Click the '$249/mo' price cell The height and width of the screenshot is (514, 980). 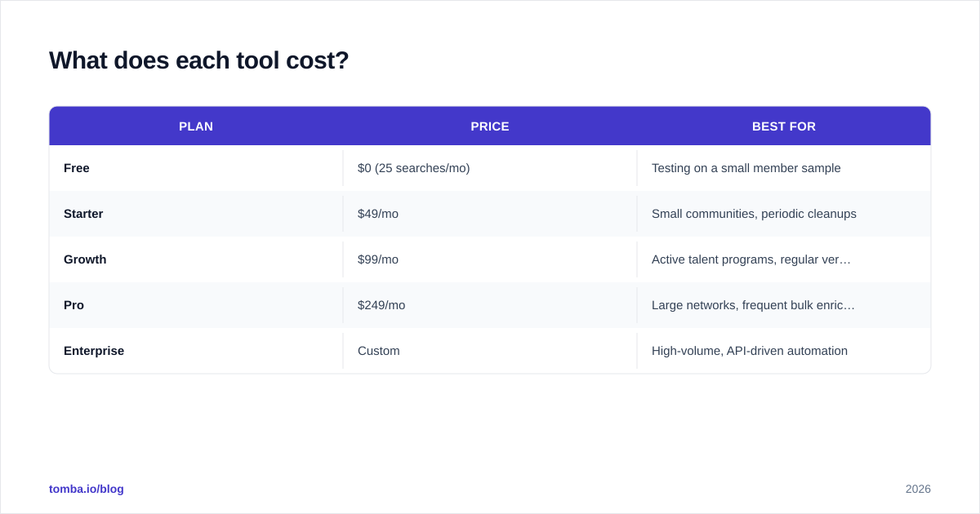coord(490,305)
